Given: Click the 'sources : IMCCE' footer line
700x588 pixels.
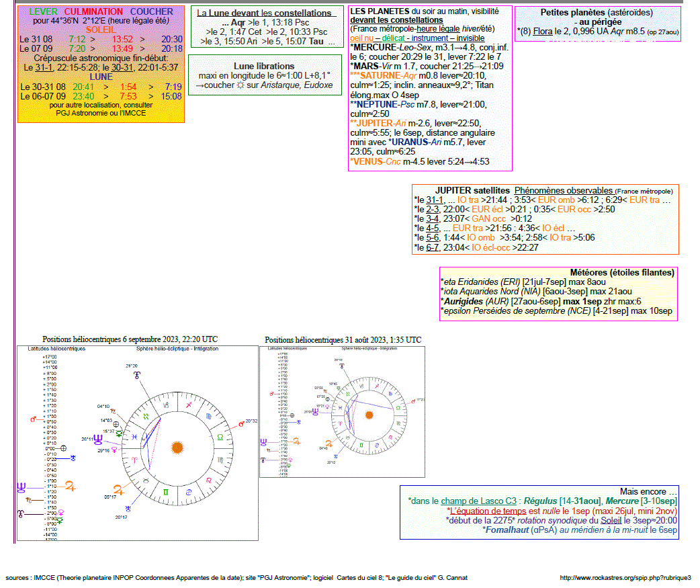Looking at the screenshot, I should coord(236,578).
